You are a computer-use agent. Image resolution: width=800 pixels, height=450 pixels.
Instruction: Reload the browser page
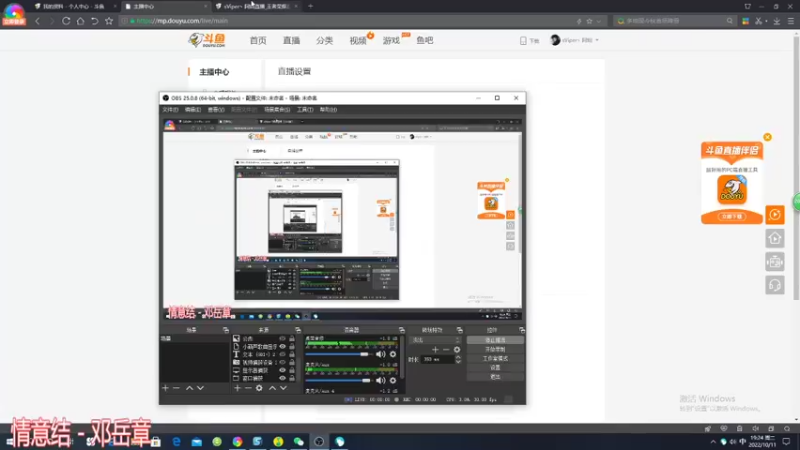66,21
